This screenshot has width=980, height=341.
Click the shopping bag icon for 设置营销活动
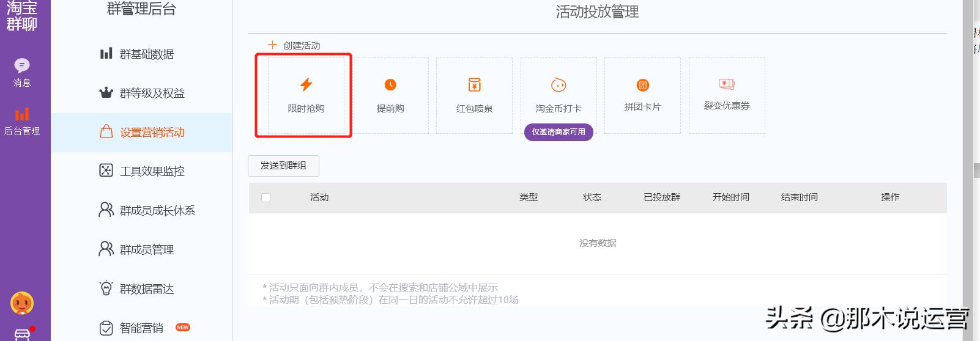coord(106,132)
